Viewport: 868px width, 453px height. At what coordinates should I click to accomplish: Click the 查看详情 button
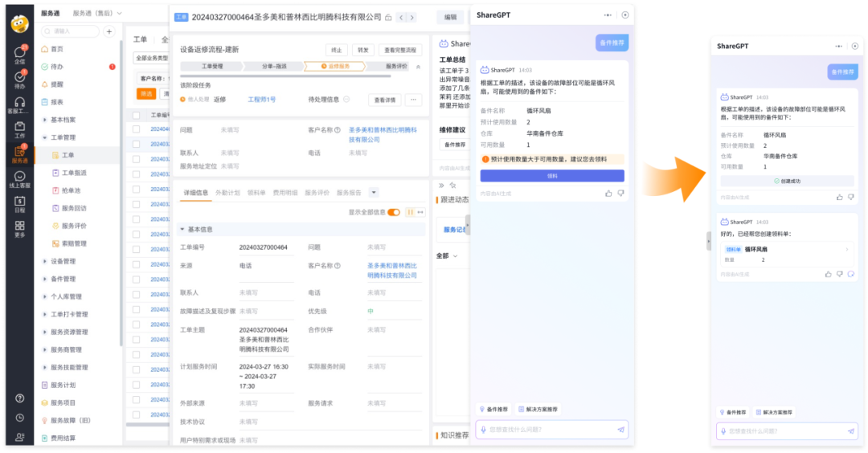385,100
